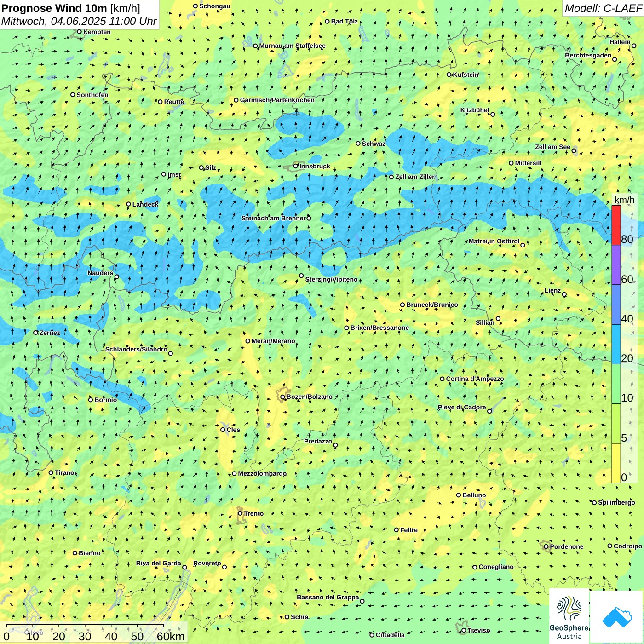644x644 pixels.
Task: Click the forecast date 'Mittwoch, 04.06.2025 11:00 Uhr'
Action: (79, 21)
